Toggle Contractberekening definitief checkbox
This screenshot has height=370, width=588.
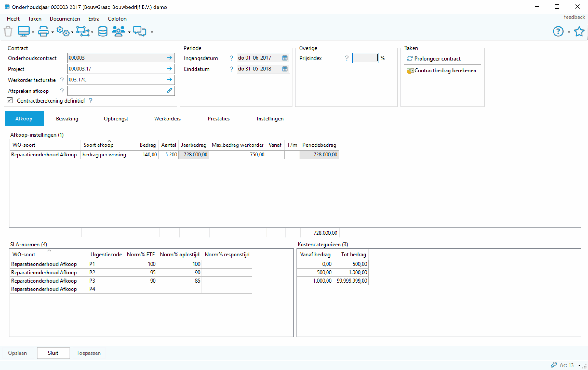pos(10,100)
